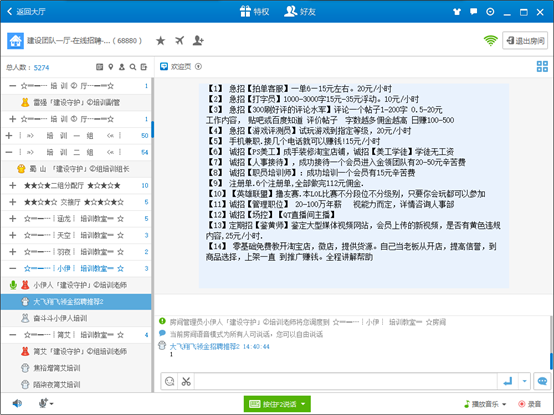Image resolution: width=554 pixels, height=415 pixels.
Task: Open the emoji picker in chat input
Action: click(x=170, y=381)
